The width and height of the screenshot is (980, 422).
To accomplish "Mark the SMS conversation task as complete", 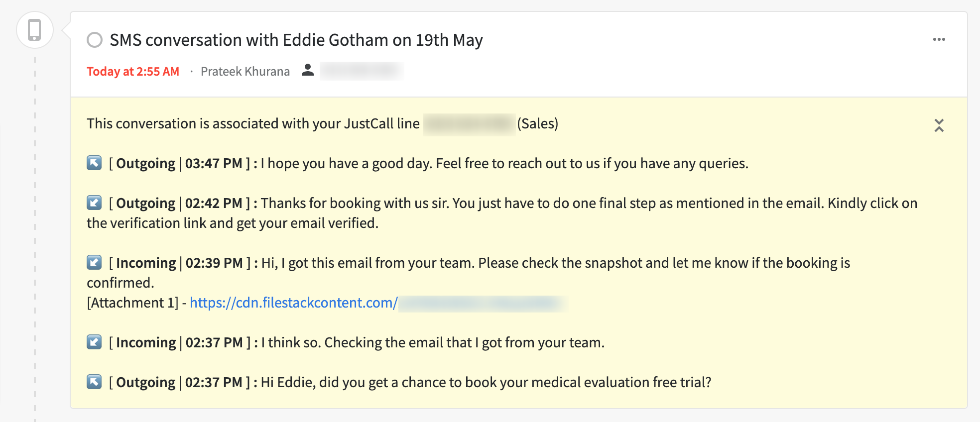I will [95, 40].
